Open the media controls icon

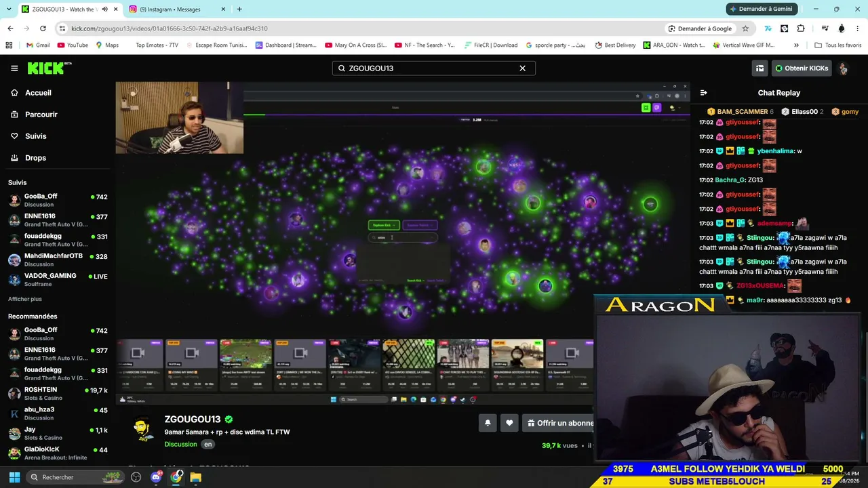click(825, 28)
